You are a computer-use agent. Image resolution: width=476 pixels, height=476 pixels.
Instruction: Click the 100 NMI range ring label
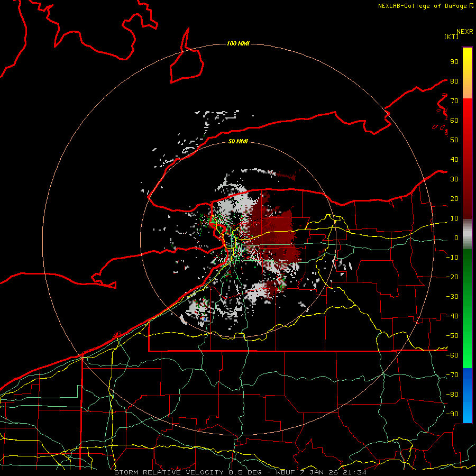[x=238, y=44]
